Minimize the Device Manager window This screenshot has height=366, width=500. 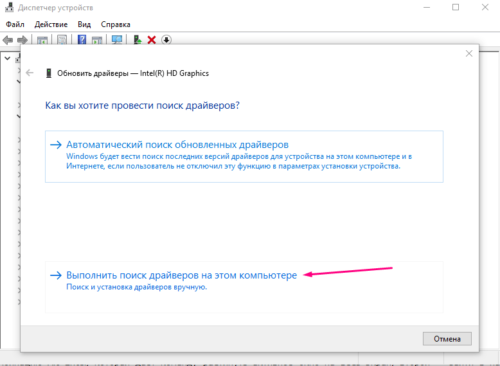(x=427, y=7)
